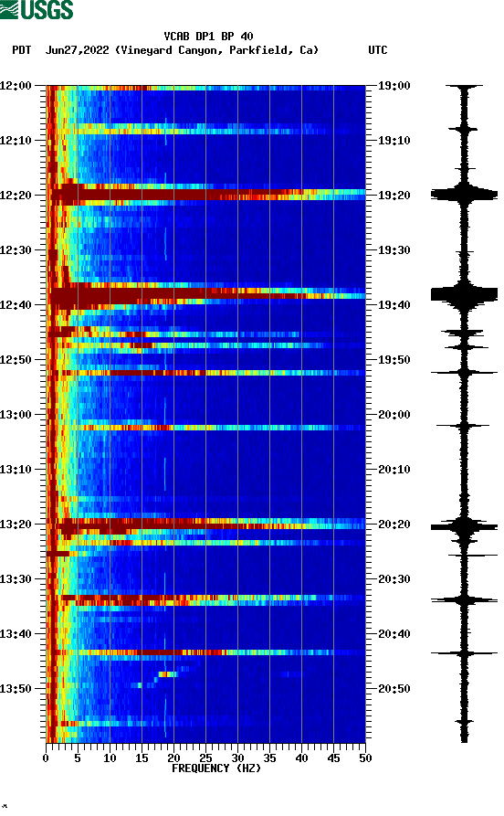Click the 20:30 UTC time label

[394, 579]
